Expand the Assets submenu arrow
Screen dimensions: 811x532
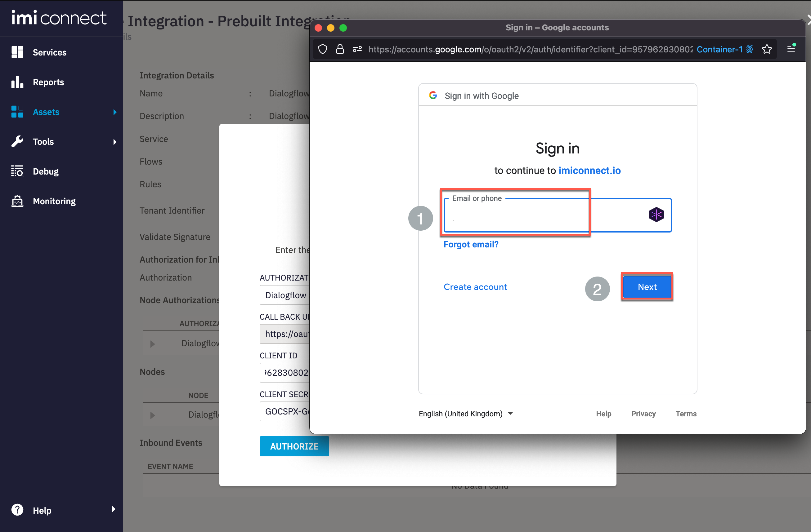pos(115,112)
